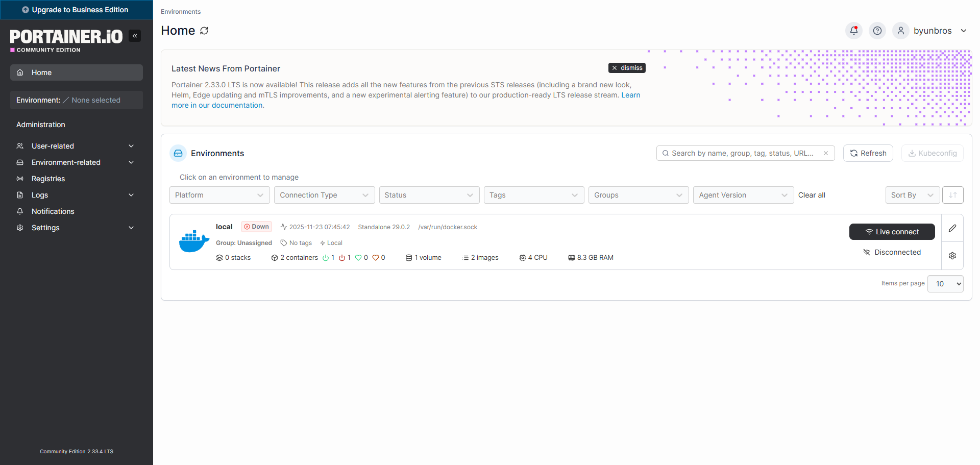Click the Community Edition 2.33.4 LTS version text
The height and width of the screenshot is (465, 980).
(x=77, y=452)
